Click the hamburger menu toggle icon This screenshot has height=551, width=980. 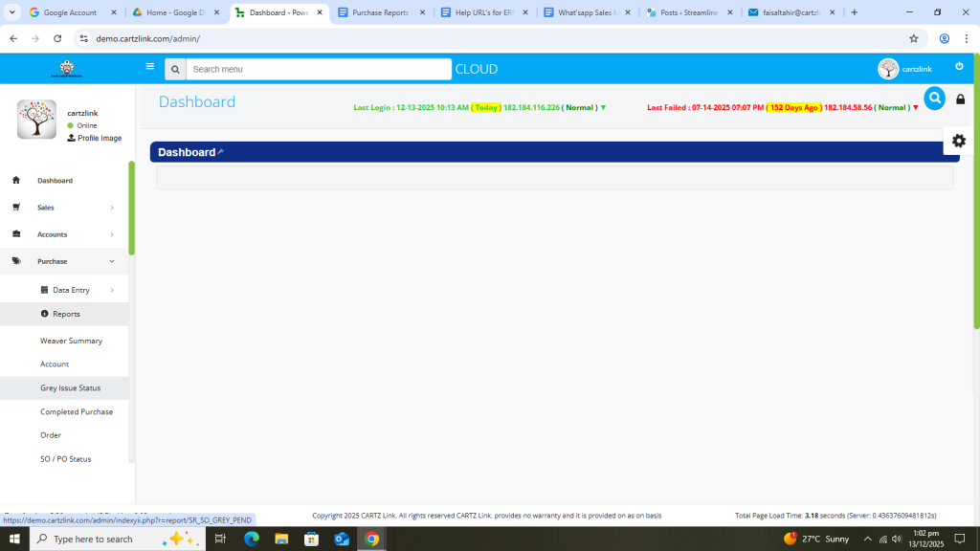pos(149,67)
